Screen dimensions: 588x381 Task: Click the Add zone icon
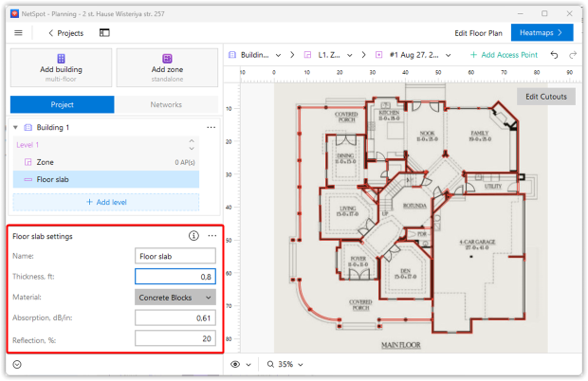click(167, 59)
